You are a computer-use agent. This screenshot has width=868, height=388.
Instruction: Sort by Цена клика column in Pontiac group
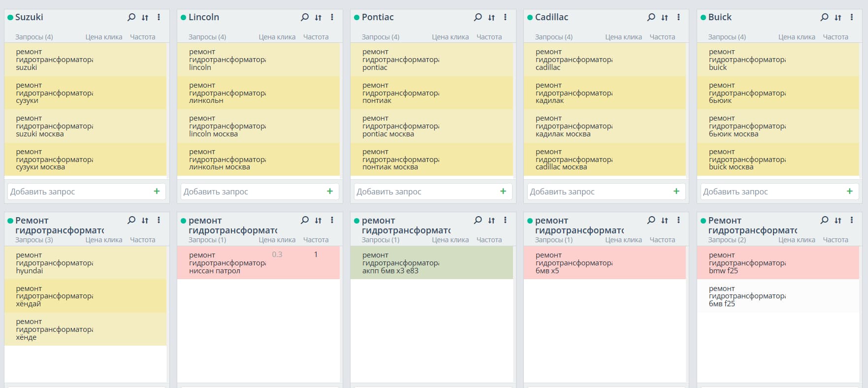(x=450, y=37)
